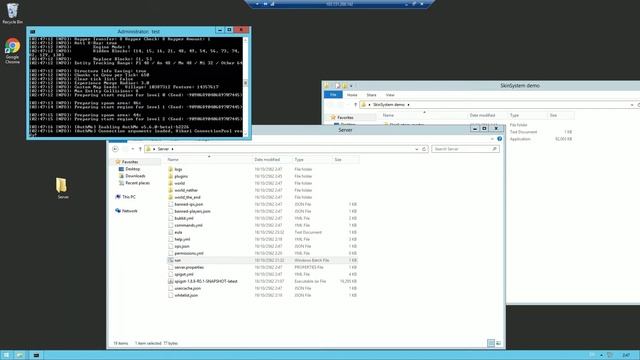Select the world_nether folder
640x360 pixels.
click(x=186, y=190)
